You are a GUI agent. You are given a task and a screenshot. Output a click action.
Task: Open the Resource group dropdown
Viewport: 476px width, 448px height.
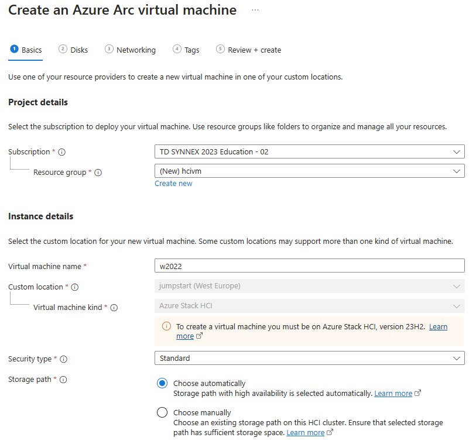point(310,171)
